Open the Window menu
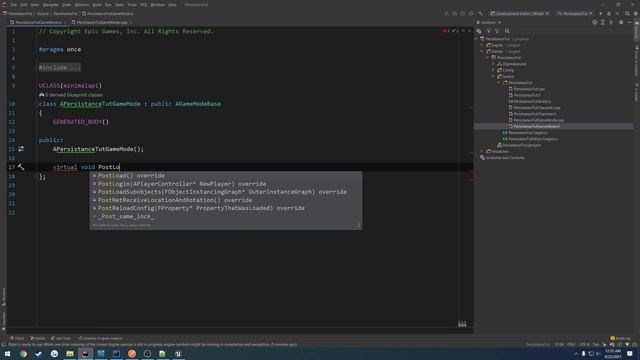The height and width of the screenshot is (360, 640). point(158,5)
